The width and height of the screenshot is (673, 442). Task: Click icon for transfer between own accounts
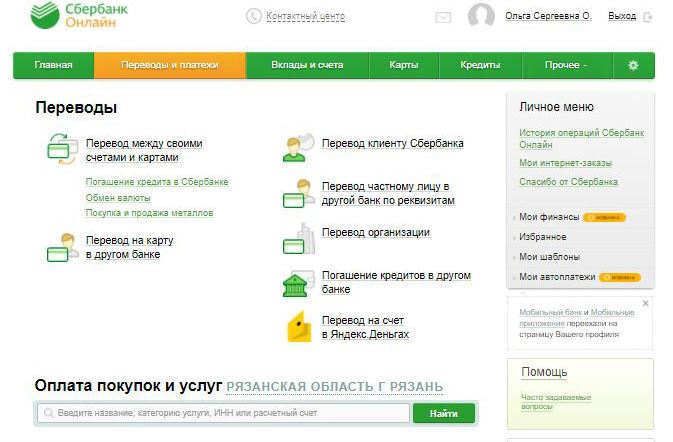coord(63,149)
